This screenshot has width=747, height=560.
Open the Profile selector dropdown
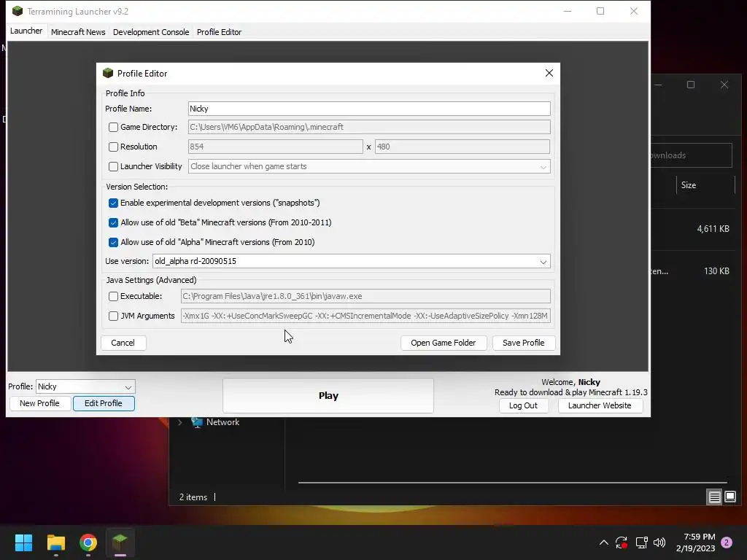click(x=85, y=386)
